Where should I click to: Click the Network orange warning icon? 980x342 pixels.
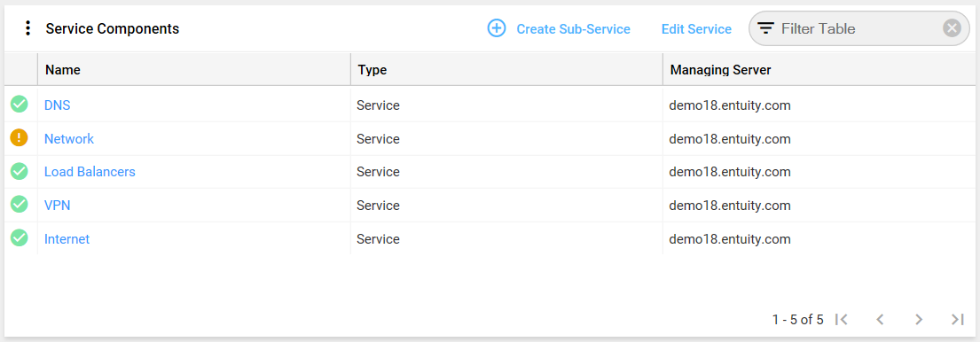20,138
